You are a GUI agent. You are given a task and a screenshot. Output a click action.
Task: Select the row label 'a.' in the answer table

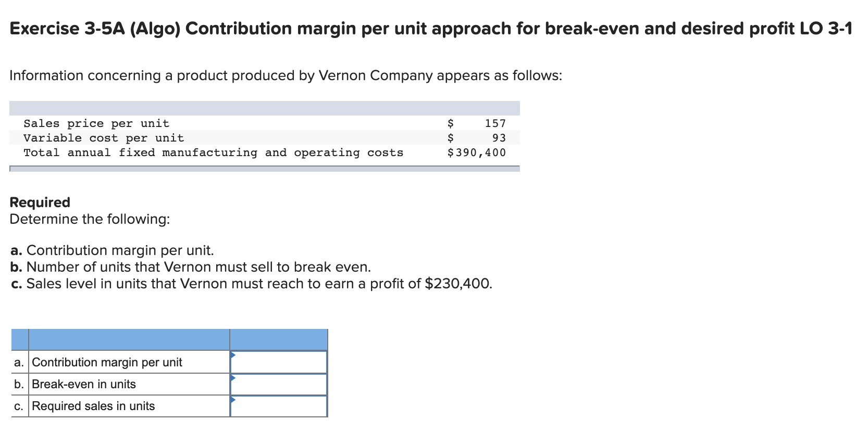18,362
